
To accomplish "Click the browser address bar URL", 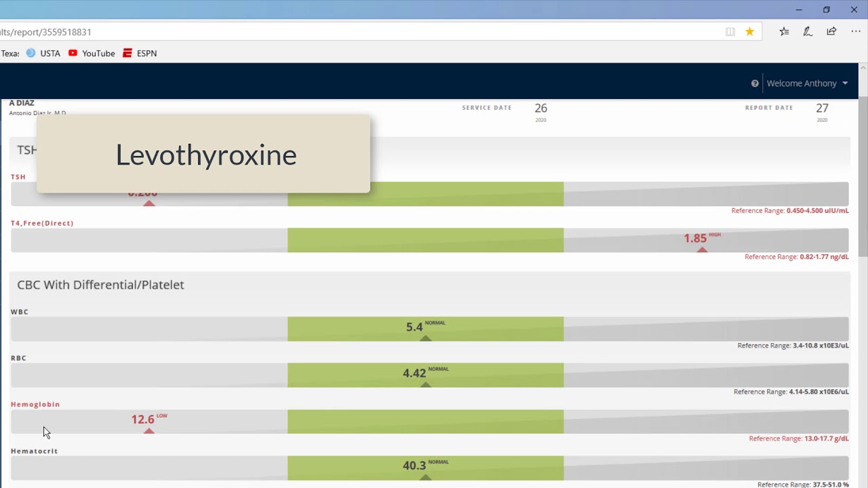I will tap(45, 32).
